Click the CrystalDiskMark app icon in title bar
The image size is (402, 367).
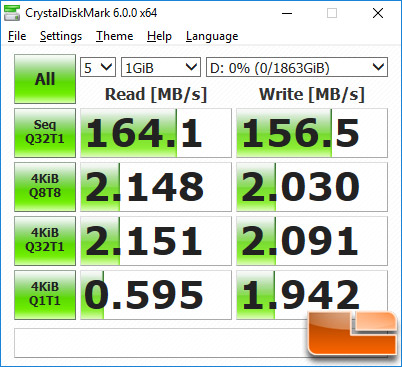pos(12,13)
